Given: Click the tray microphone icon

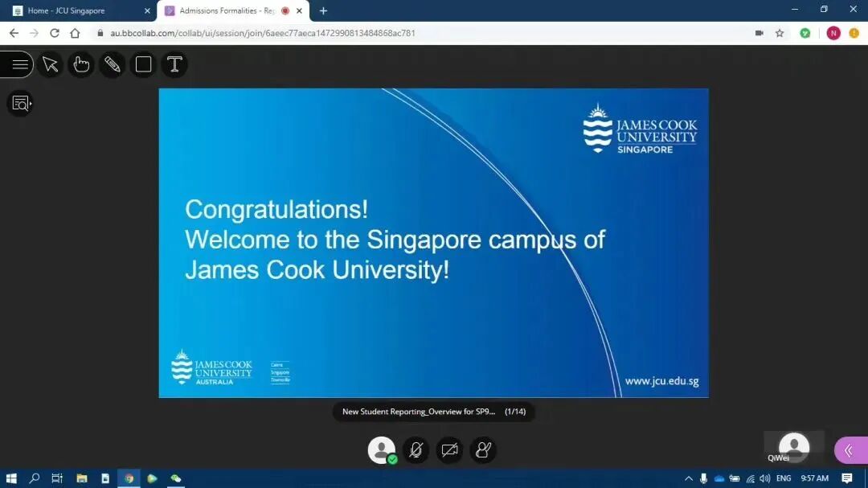Looking at the screenshot, I should click(x=703, y=478).
